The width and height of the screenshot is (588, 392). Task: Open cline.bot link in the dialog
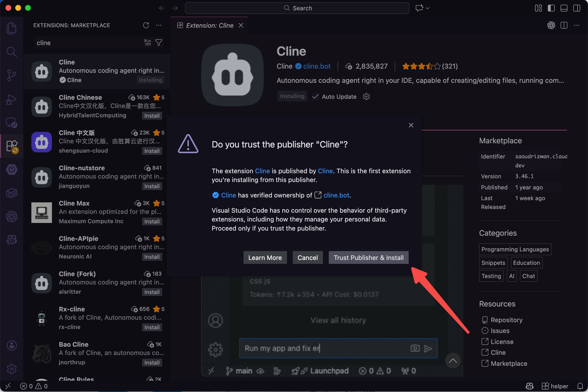click(x=336, y=195)
